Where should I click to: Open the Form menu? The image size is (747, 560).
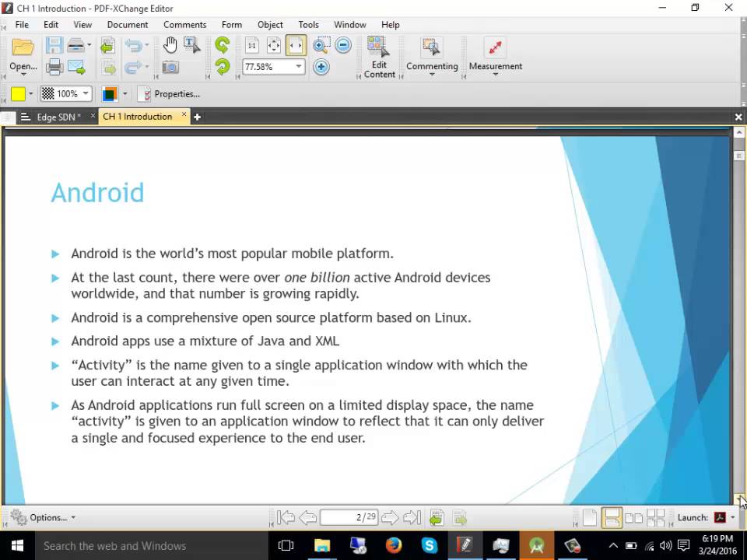click(x=232, y=25)
